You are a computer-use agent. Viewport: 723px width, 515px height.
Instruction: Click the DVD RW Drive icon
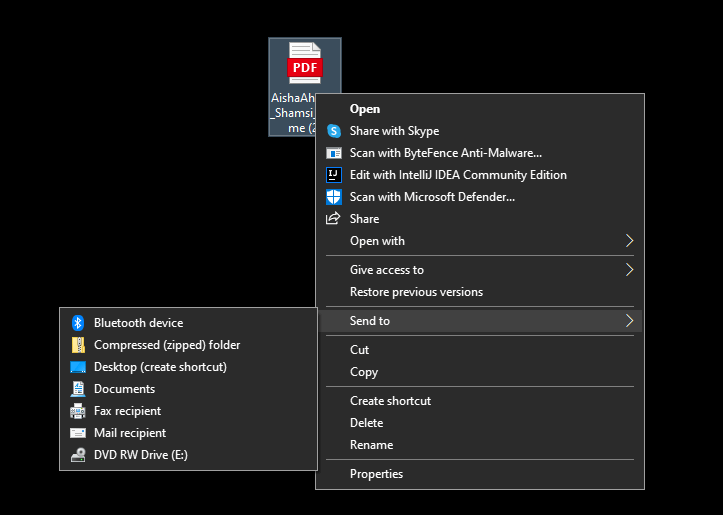78,455
